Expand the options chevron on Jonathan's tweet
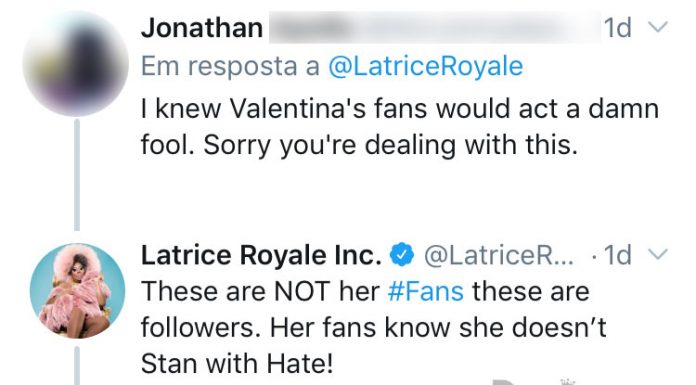Viewport: 696px width, 385px height. pyautogui.click(x=658, y=27)
